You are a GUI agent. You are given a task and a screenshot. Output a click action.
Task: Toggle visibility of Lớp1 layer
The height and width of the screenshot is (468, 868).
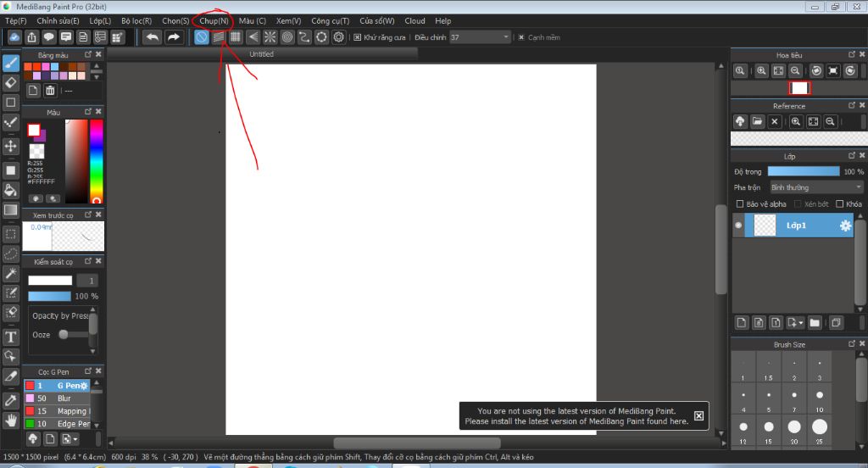click(x=738, y=226)
